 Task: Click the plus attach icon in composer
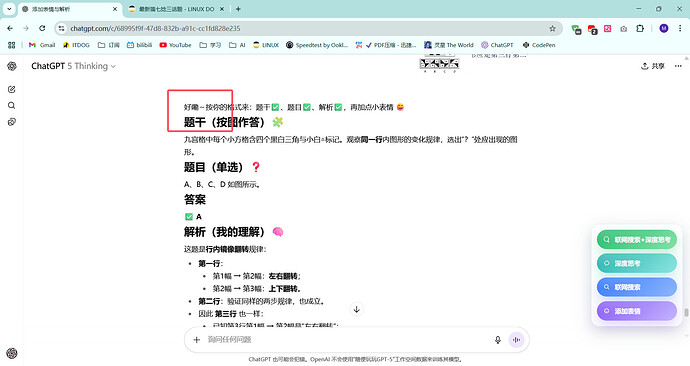(197, 340)
